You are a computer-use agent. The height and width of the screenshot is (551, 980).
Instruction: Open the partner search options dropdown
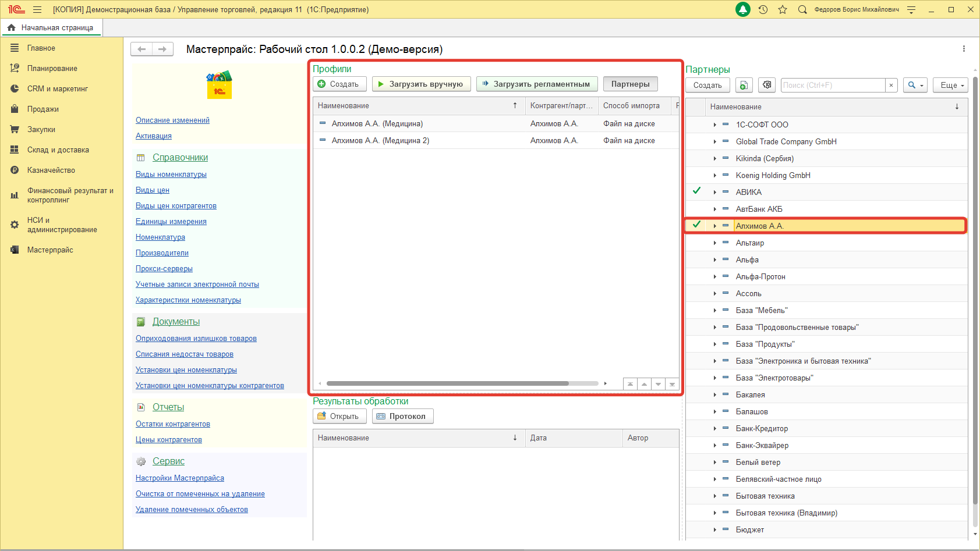point(915,85)
